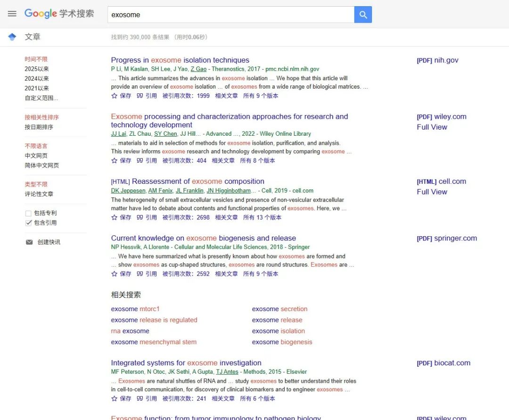The height and width of the screenshot is (420, 509).
Task: Select 按相关性排序 sorting
Action: click(42, 117)
